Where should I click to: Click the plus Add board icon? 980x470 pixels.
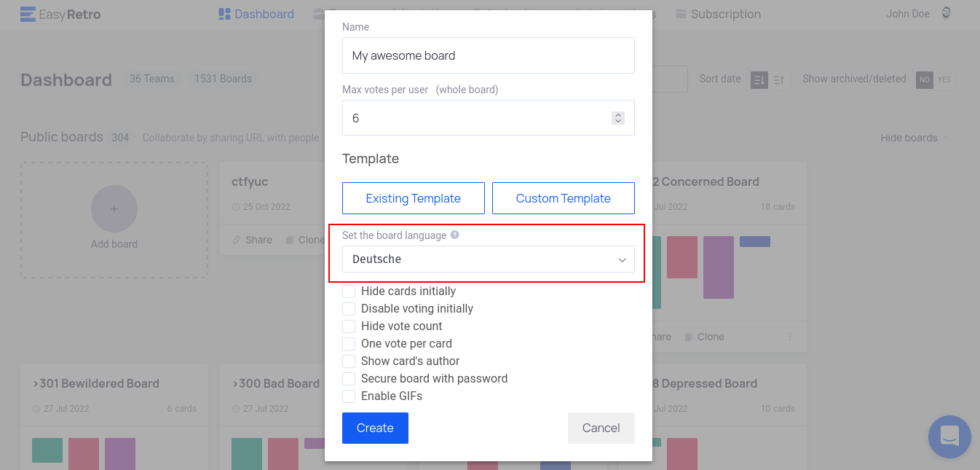click(114, 208)
